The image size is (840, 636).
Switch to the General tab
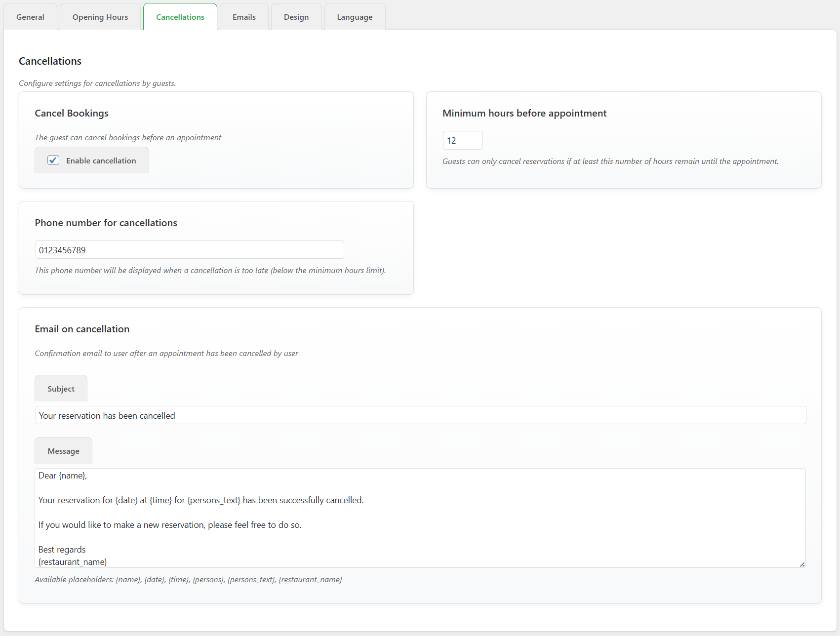30,16
